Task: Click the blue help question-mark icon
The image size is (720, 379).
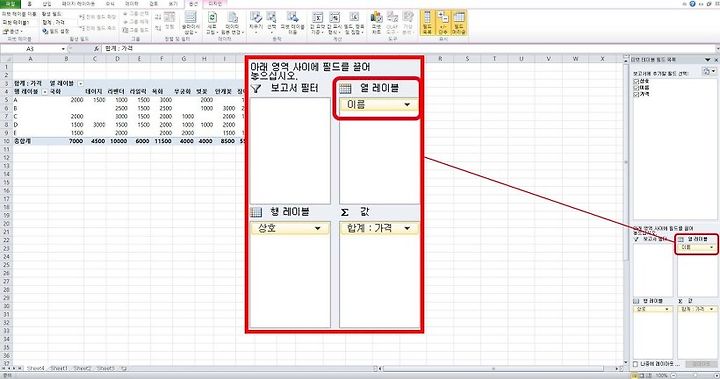Action: pos(692,4)
